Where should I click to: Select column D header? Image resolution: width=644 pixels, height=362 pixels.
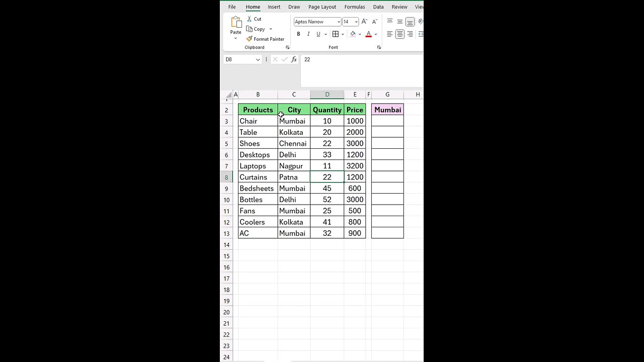tap(327, 95)
